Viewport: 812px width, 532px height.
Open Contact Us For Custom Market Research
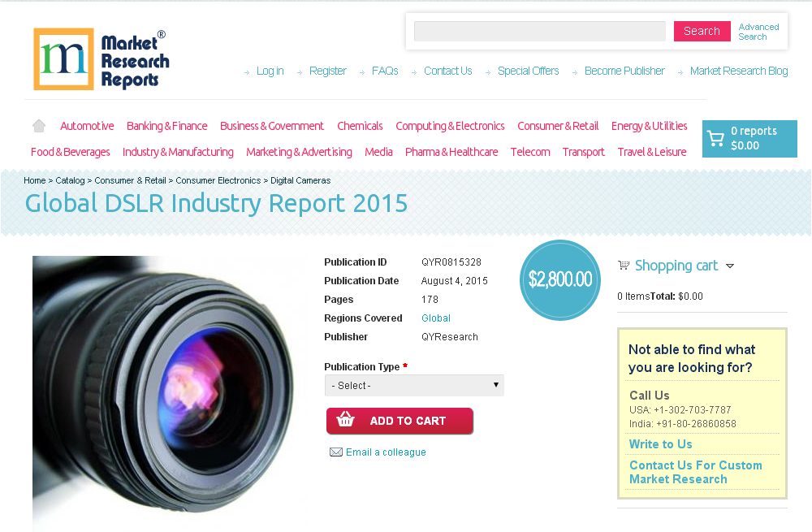[x=696, y=472]
